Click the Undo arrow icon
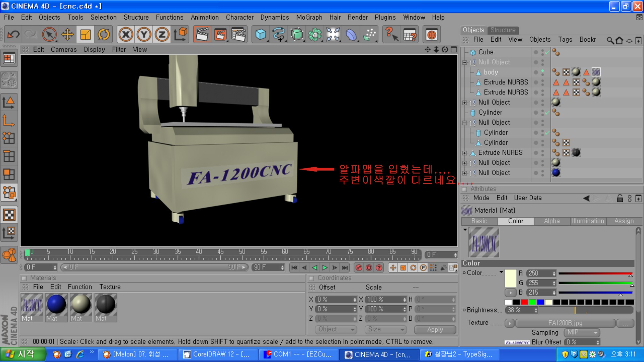The image size is (644, 362). pos(13,35)
